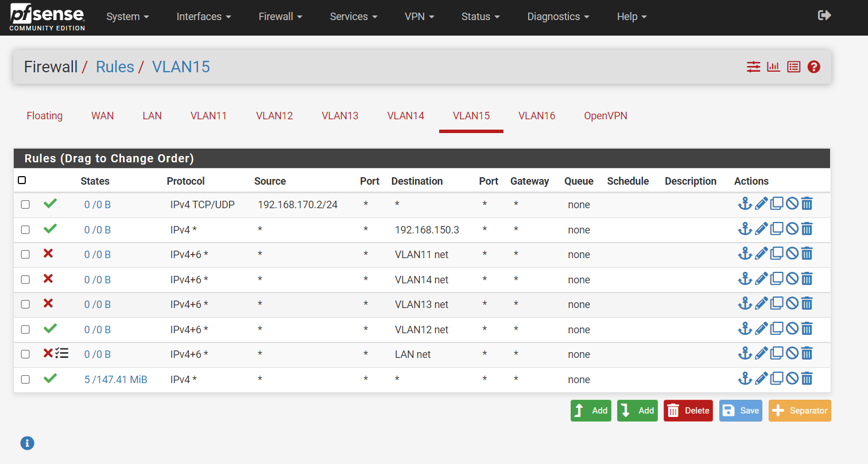Viewport: 868px width, 464px height.
Task: Click anchor icon for the 147.41 MiB rule
Action: pos(745,379)
